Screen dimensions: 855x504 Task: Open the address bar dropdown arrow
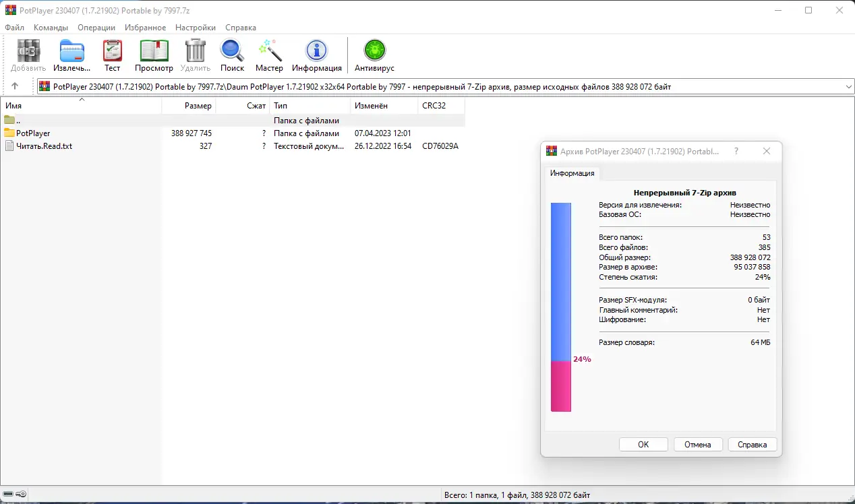(x=848, y=86)
